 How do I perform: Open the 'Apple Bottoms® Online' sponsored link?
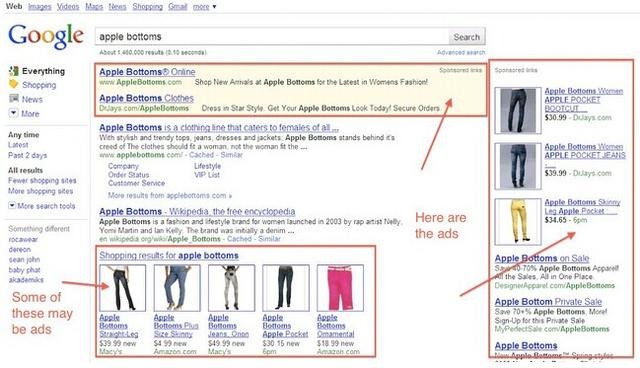tap(147, 72)
